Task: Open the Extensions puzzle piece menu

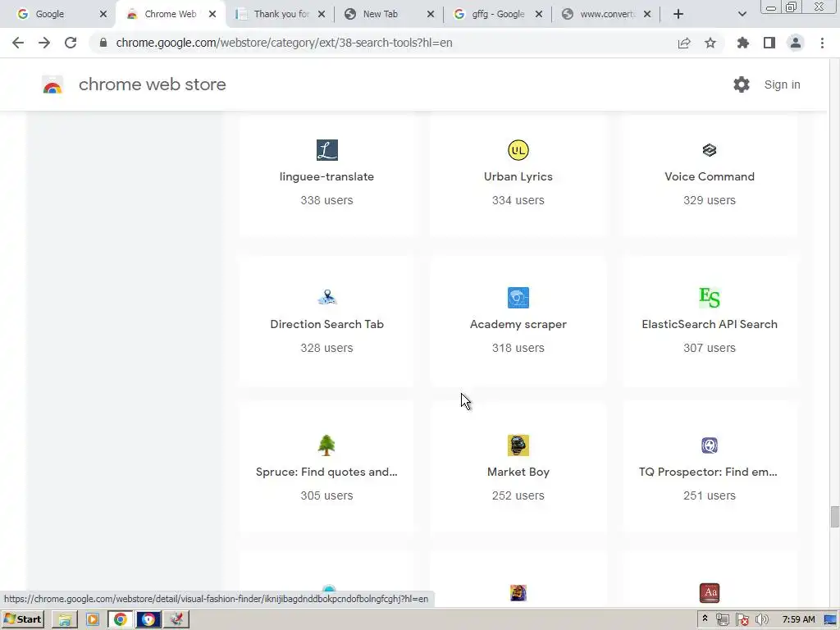Action: 743,43
